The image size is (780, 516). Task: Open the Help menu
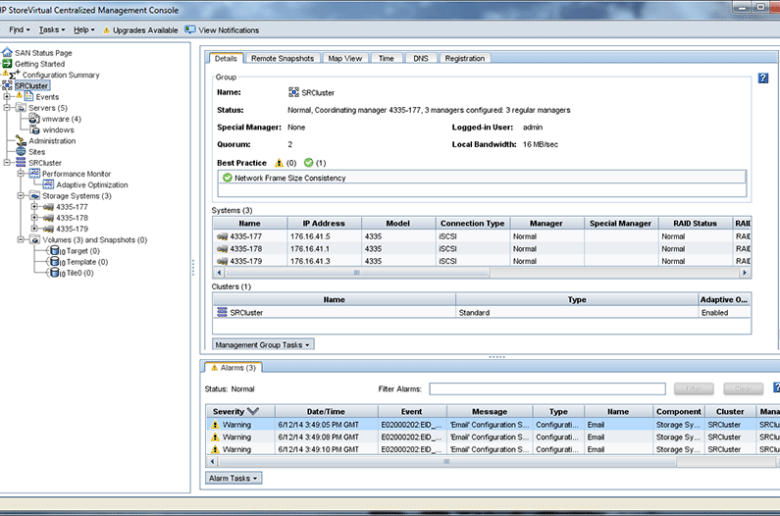[x=84, y=30]
